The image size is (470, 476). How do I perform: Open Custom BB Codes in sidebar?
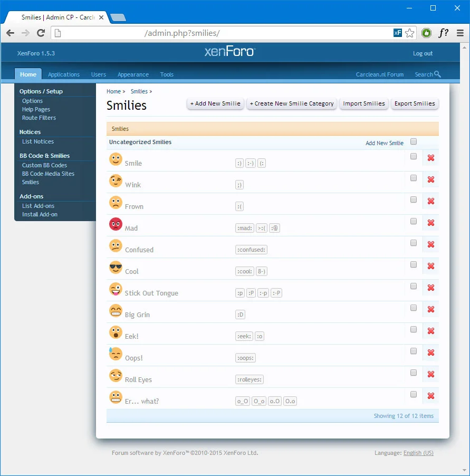pos(44,165)
